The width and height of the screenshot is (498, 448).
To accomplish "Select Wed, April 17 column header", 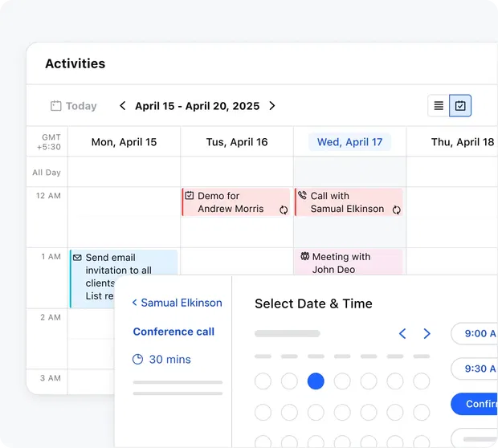I will tap(349, 142).
